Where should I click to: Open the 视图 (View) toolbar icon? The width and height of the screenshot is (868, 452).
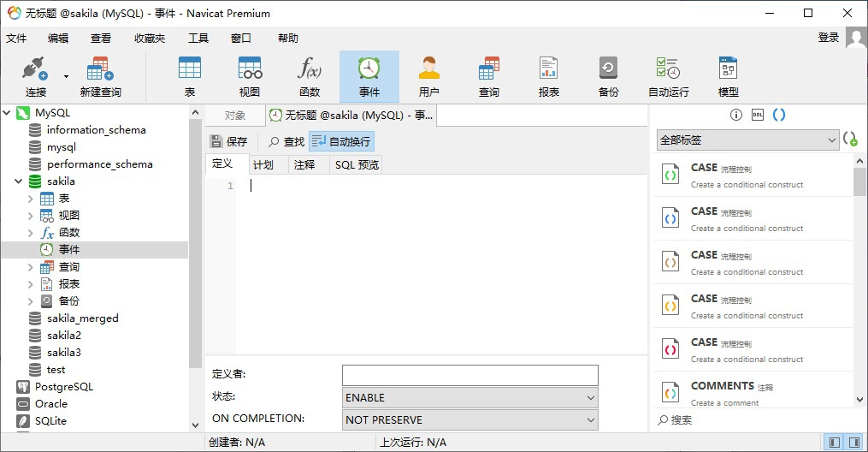[x=250, y=76]
